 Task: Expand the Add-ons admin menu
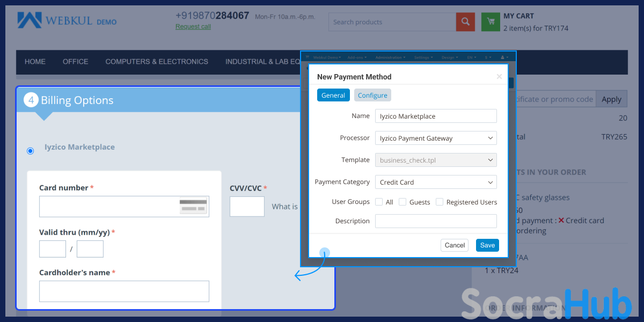coord(356,57)
